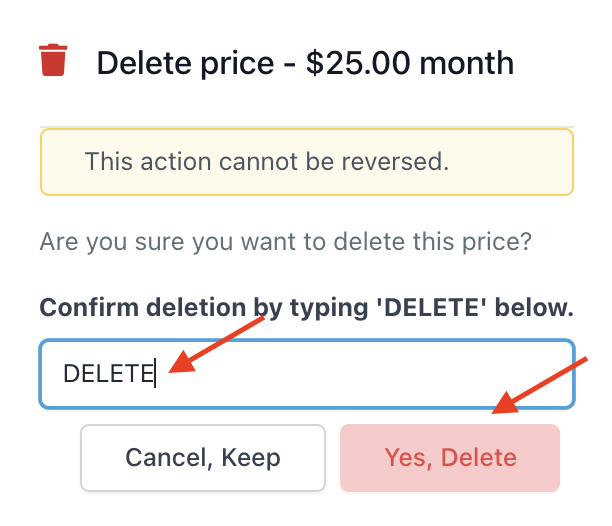Screen dimensions: 612x526
Task: Click the red trash can icon
Action: click(53, 60)
